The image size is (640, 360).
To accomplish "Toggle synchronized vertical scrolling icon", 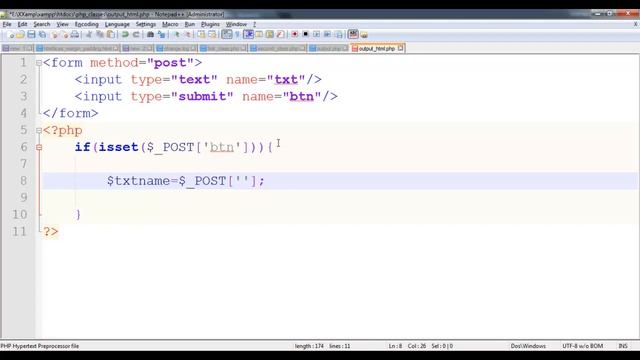I will click(201, 35).
